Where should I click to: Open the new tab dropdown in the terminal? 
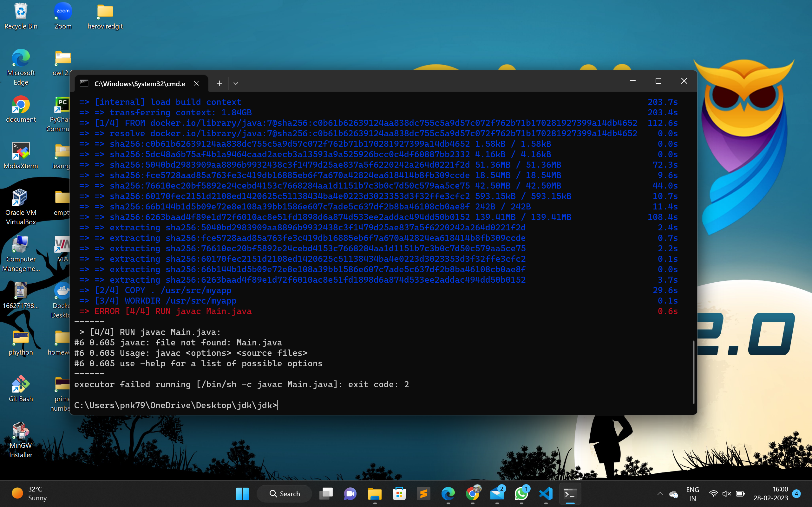[x=236, y=83]
